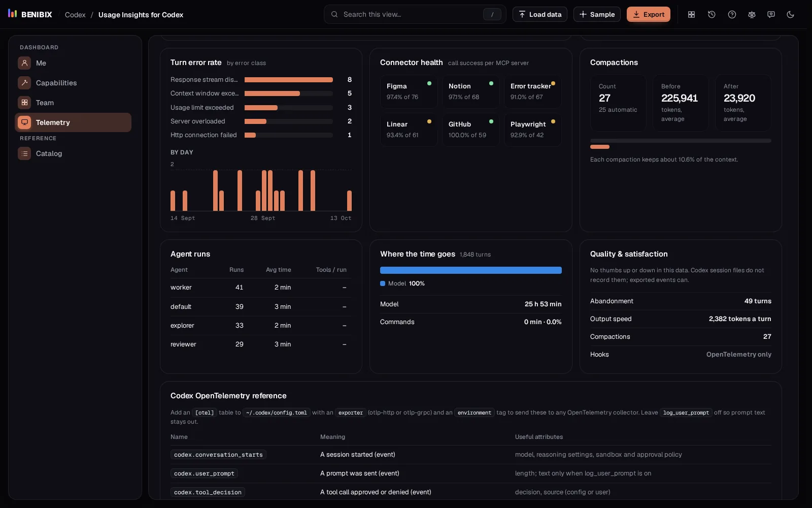The width and height of the screenshot is (812, 508).
Task: Focus the Search this view field
Action: click(x=415, y=14)
